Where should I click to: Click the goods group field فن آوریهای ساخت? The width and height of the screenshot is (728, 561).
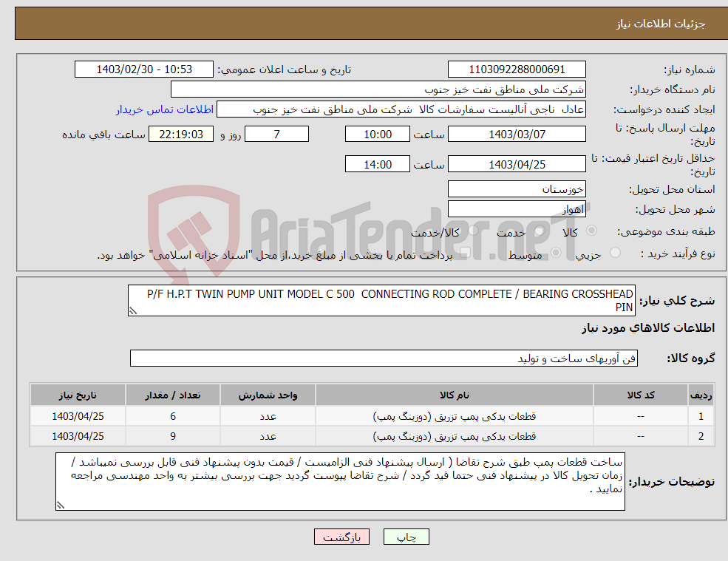tap(384, 358)
